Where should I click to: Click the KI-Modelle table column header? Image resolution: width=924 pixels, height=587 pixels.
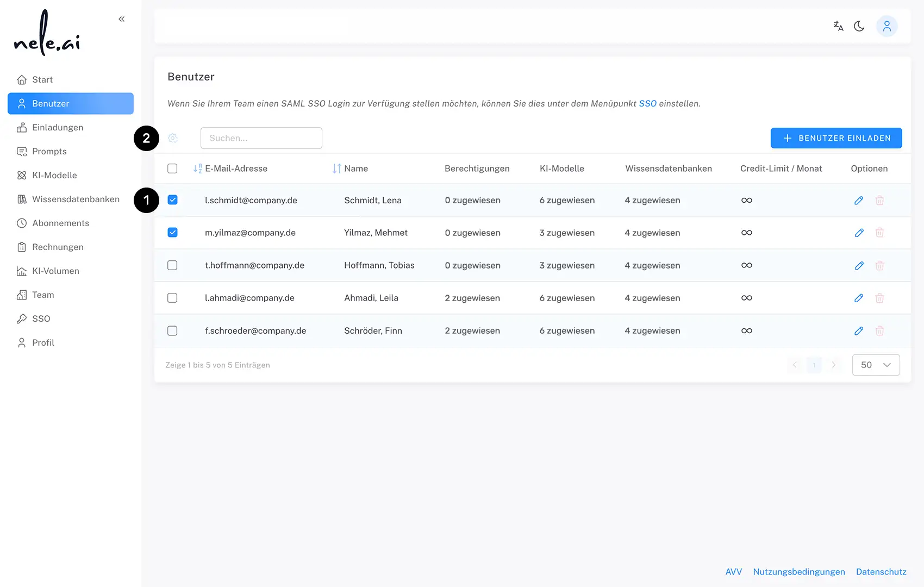tap(562, 168)
